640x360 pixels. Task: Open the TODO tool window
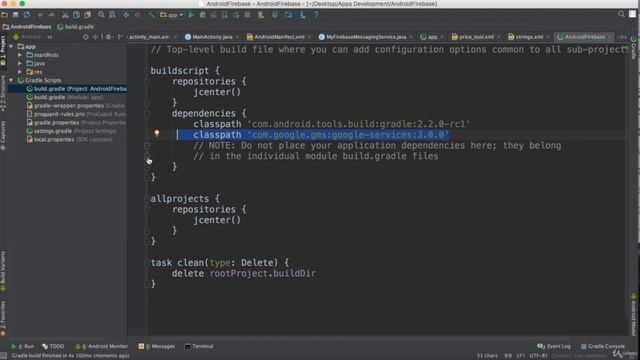click(53, 347)
